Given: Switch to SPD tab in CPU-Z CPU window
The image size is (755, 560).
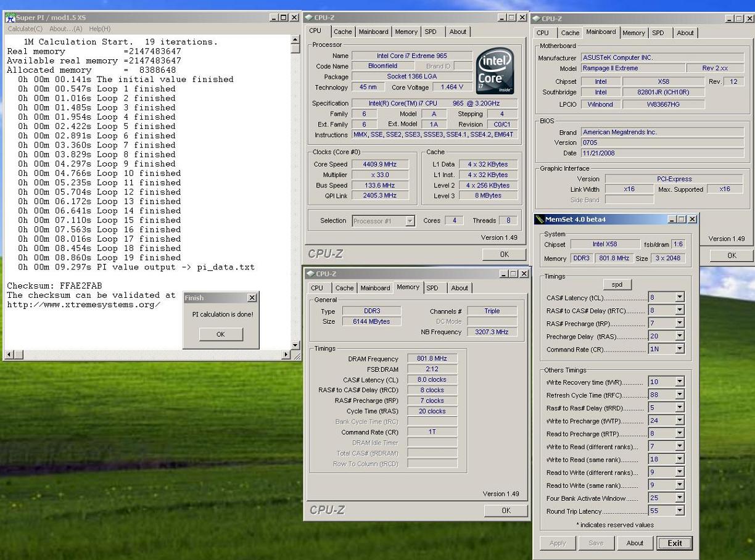Looking at the screenshot, I should (x=431, y=32).
